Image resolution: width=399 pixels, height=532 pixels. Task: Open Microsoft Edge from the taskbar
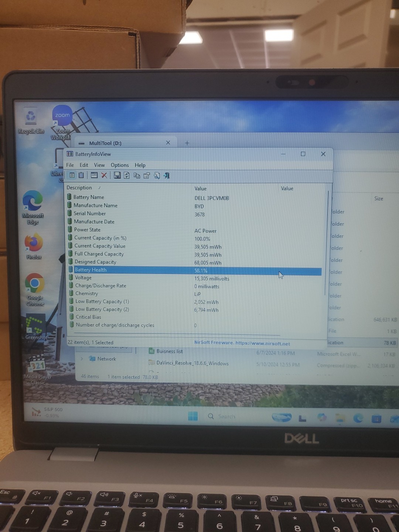(358, 418)
